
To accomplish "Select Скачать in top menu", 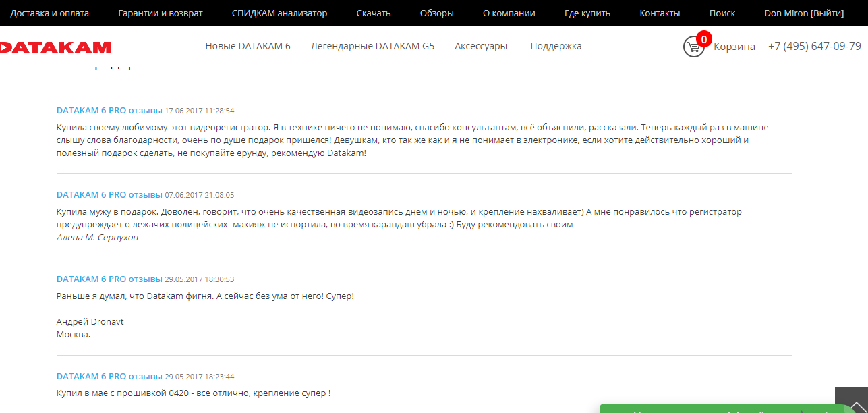I will pos(373,13).
